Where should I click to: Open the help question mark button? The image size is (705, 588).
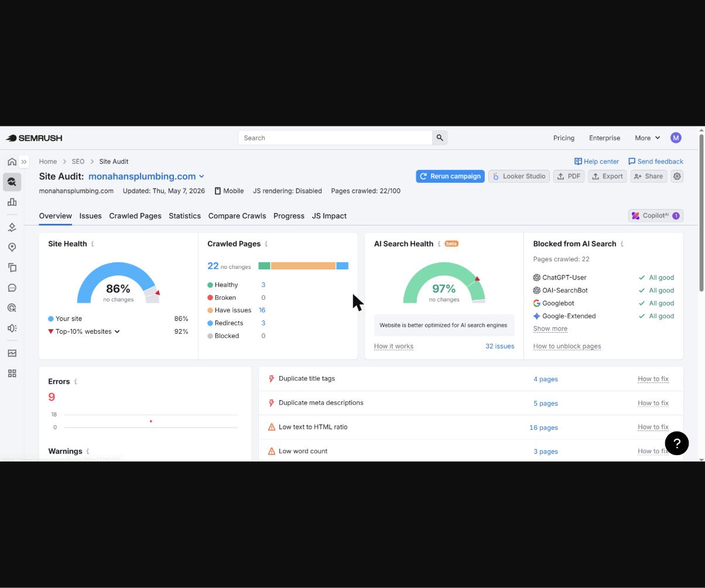(676, 443)
